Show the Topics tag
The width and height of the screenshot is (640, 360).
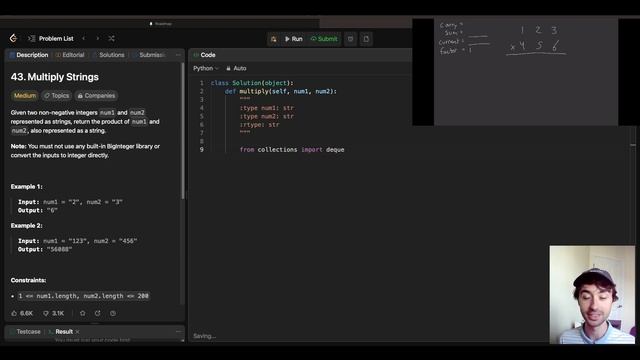tap(56, 96)
